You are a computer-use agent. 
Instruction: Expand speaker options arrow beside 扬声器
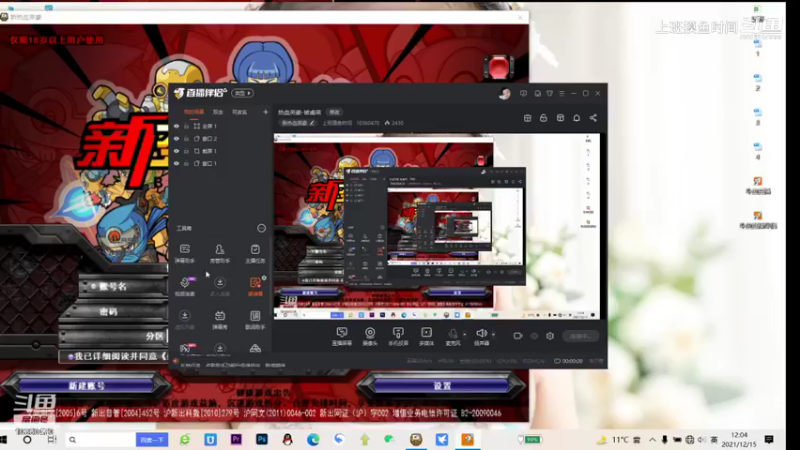pyautogui.click(x=493, y=335)
